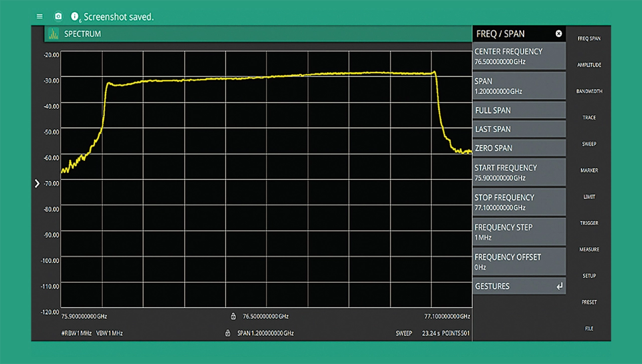Screen dimensions: 642x364
Task: Expand the left side panel arrow
Action: (37, 184)
